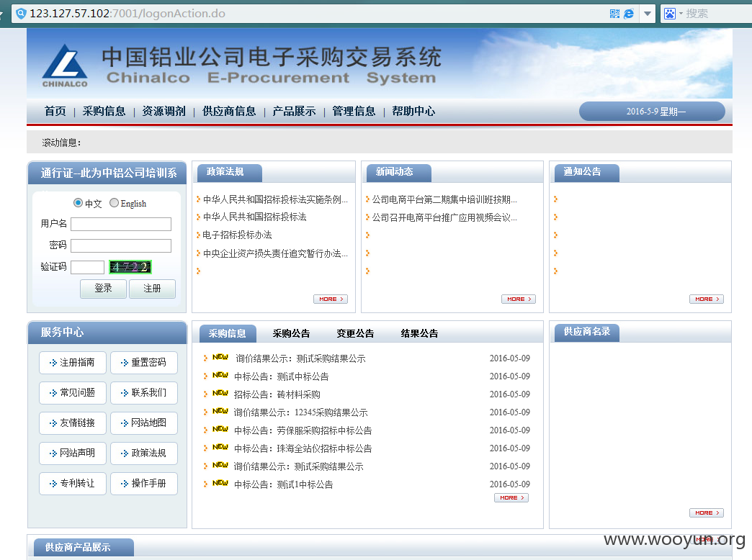Open 招标公告：砖材料采购
This screenshot has height=560, width=752.
coord(277,394)
